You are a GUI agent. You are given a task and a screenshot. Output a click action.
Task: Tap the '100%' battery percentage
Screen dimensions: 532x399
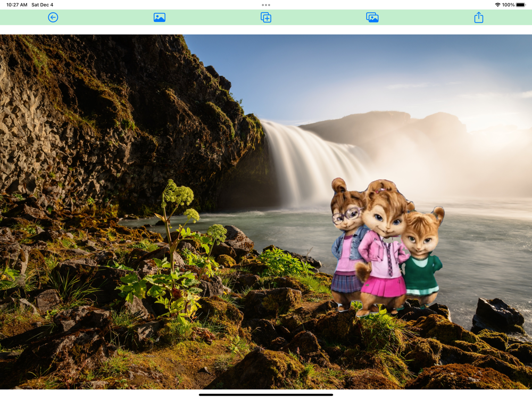508,5
